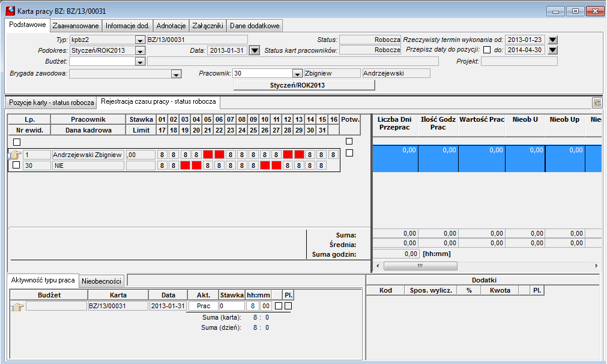Click the left arrow of horizontal scrollbar
Screen dimensions: 607x364
[378, 266]
